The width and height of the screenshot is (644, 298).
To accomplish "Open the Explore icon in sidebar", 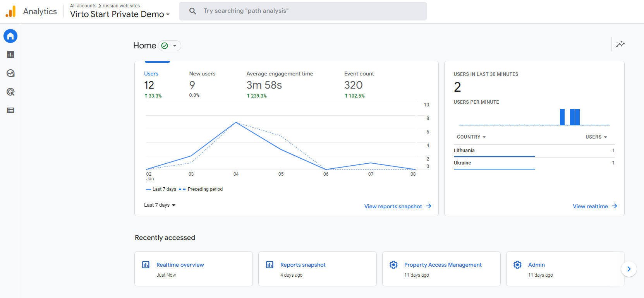I will pyautogui.click(x=10, y=73).
